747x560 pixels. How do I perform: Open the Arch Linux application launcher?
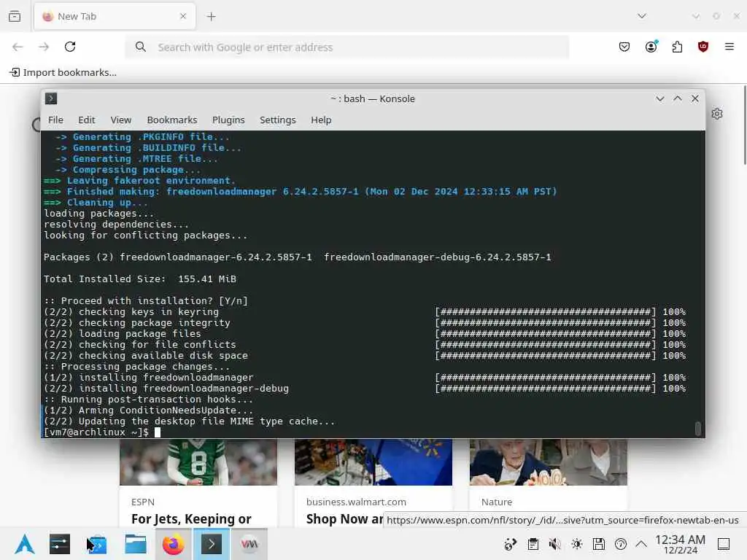(x=25, y=544)
